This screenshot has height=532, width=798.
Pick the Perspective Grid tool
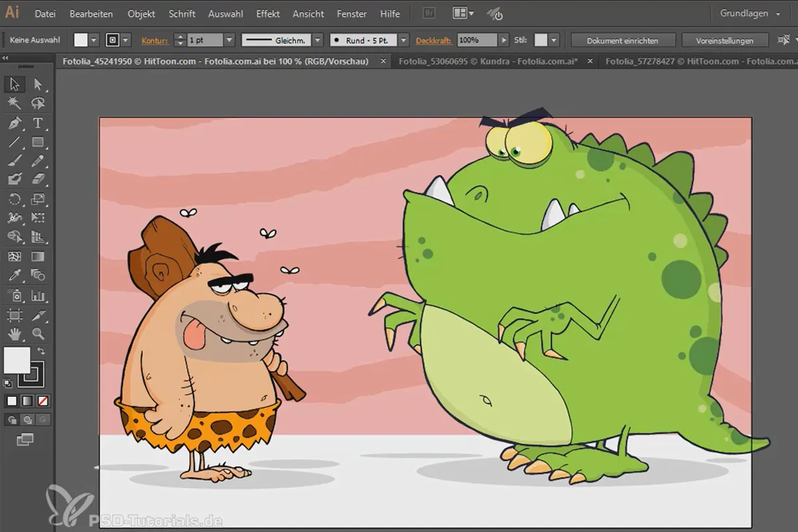click(38, 237)
